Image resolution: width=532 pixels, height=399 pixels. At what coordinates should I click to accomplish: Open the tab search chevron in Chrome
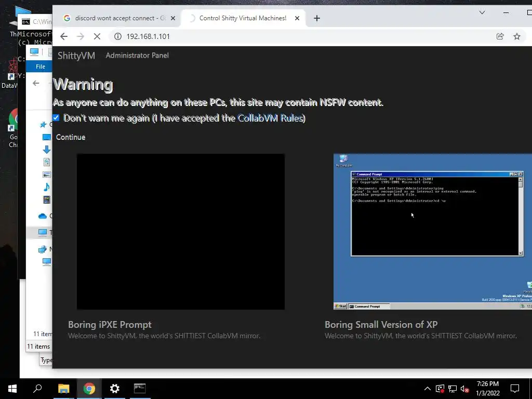(x=482, y=12)
